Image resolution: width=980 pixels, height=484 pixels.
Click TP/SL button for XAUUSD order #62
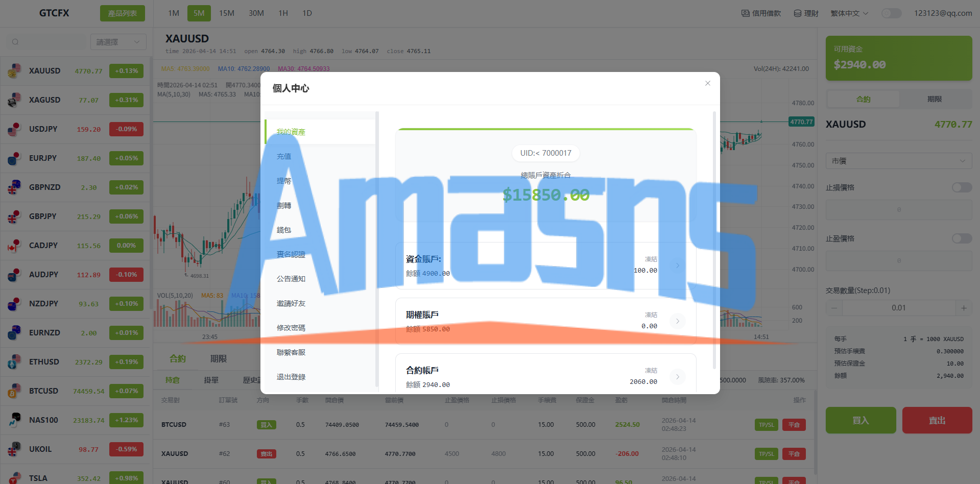pos(767,454)
